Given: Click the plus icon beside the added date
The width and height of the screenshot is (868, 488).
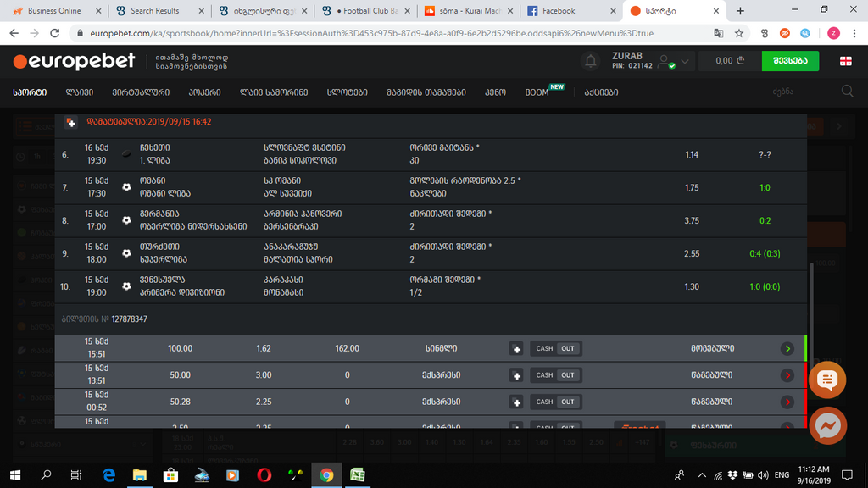Looking at the screenshot, I should coord(71,123).
